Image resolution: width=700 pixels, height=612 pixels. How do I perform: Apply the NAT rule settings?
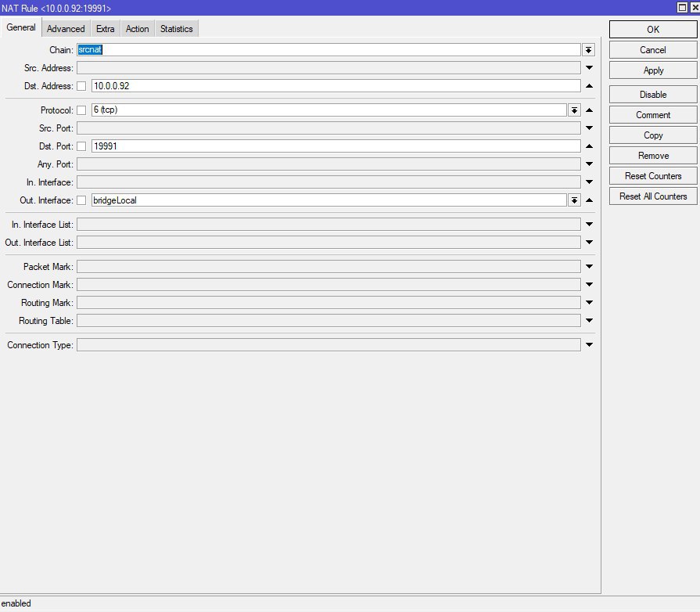click(x=652, y=70)
